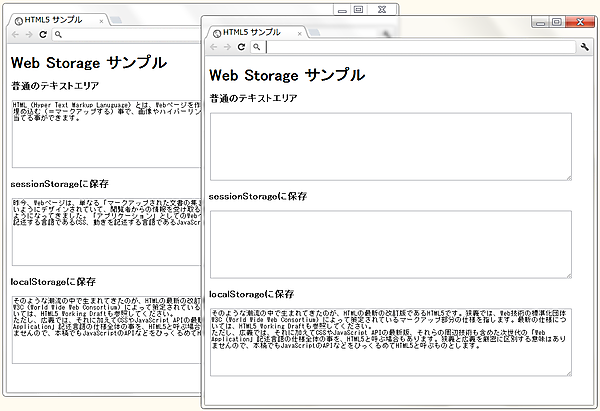Open the wrench settings menu in front window
600x411 pixels.
tap(585, 47)
